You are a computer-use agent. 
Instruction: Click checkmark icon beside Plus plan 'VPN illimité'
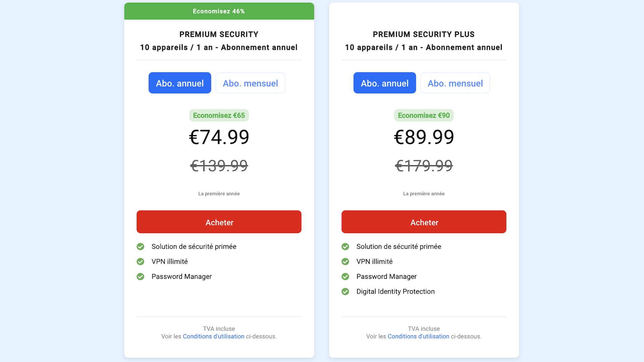345,261
